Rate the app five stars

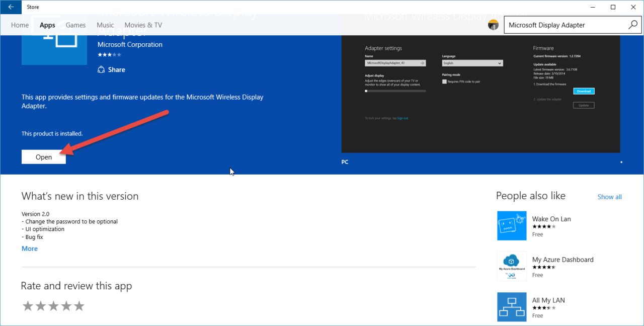pyautogui.click(x=78, y=305)
